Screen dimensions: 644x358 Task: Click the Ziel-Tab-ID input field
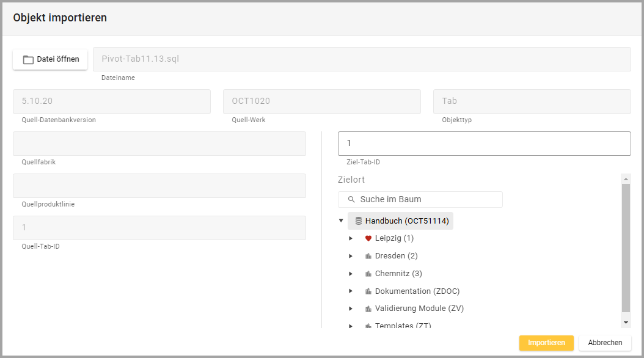tap(484, 144)
